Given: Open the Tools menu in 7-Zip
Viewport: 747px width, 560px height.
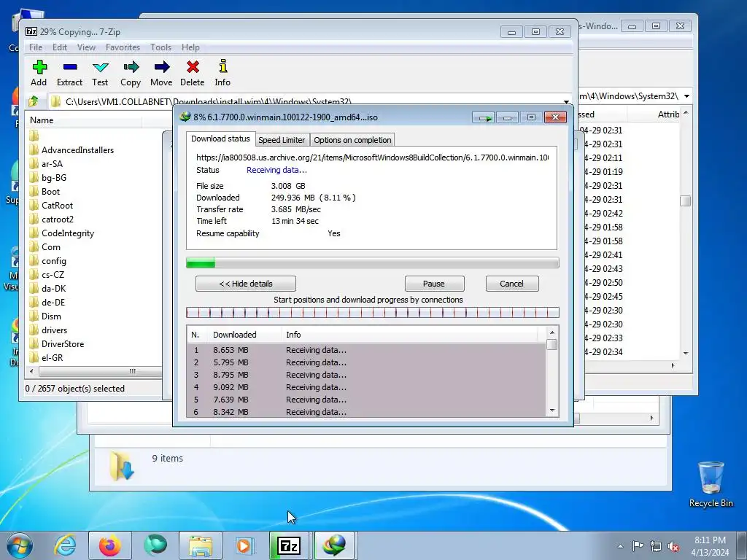Looking at the screenshot, I should (x=161, y=47).
